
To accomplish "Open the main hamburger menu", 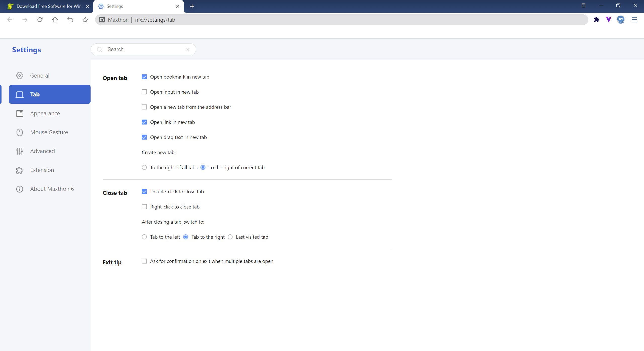I will [634, 20].
